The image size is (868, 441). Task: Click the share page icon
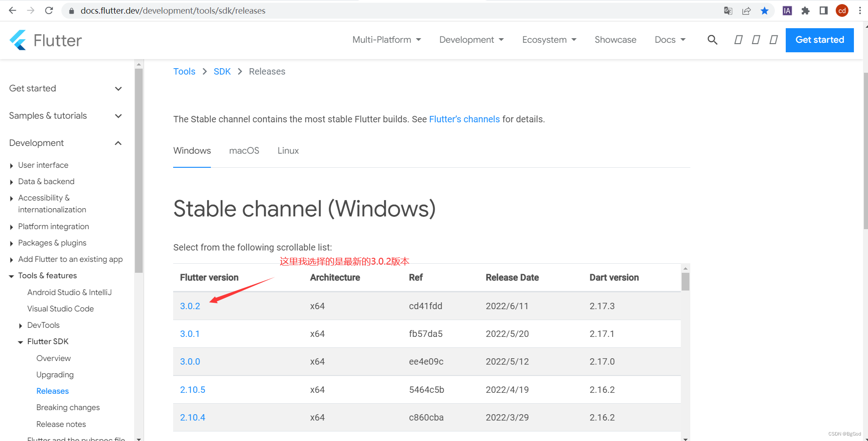coord(746,10)
